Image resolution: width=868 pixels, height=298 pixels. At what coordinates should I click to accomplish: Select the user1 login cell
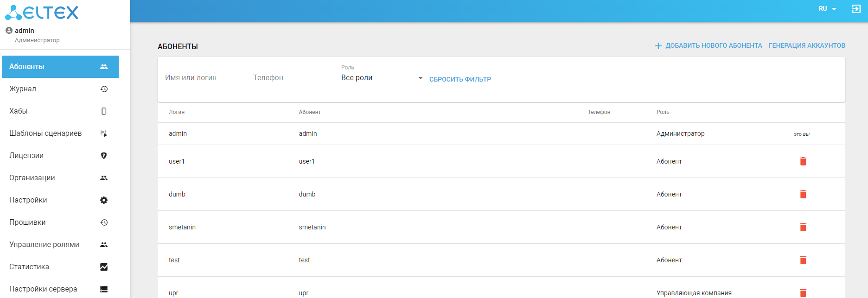[177, 161]
